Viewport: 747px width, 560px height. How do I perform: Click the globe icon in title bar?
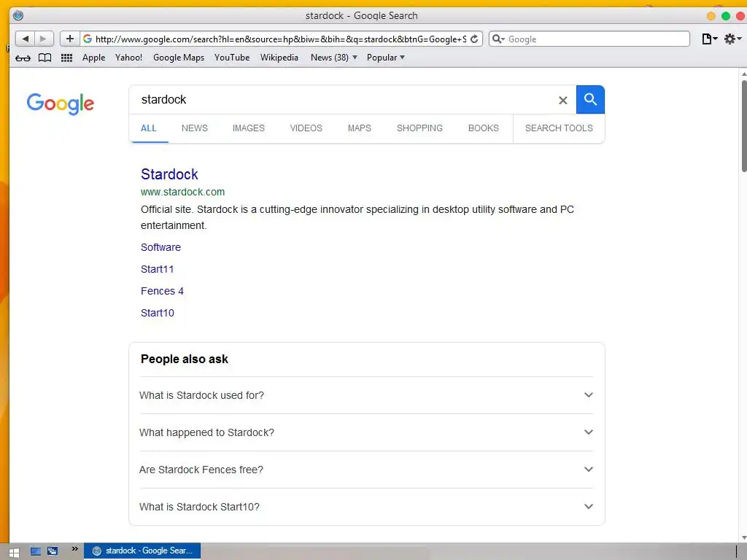tap(18, 15)
